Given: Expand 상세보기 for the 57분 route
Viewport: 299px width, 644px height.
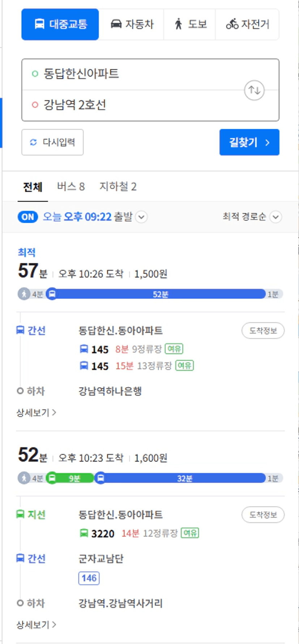Looking at the screenshot, I should coord(36,412).
